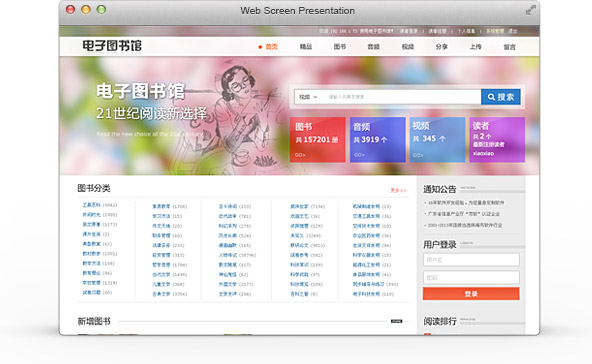This screenshot has width=592, height=364.
Task: Click the 留言 navigation item
Action: tap(509, 47)
